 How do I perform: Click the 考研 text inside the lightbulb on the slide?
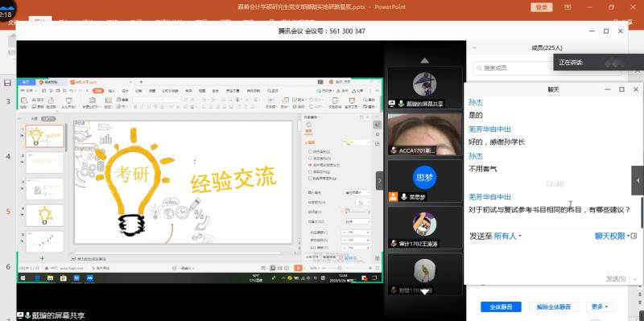coord(132,174)
